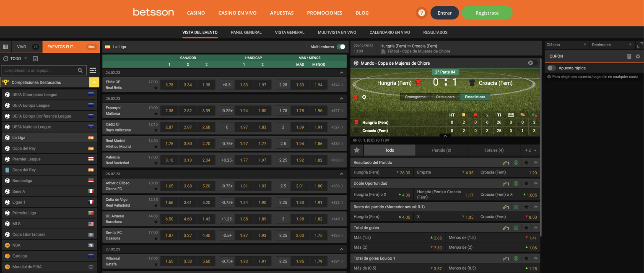Image resolution: width=644 pixels, height=273 pixels.
Task: Click the Regístrate button
Action: click(487, 13)
